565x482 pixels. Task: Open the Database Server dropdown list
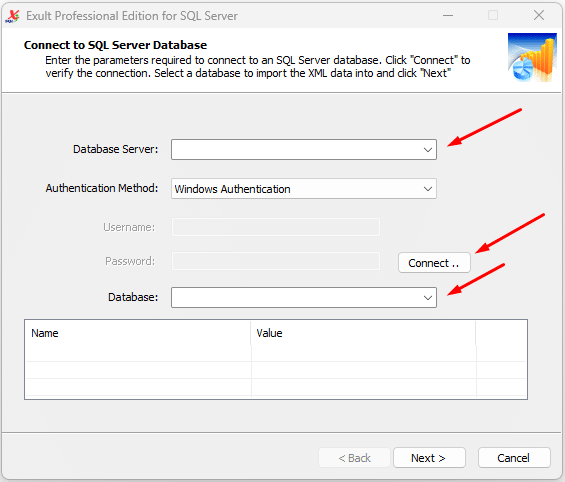click(428, 150)
